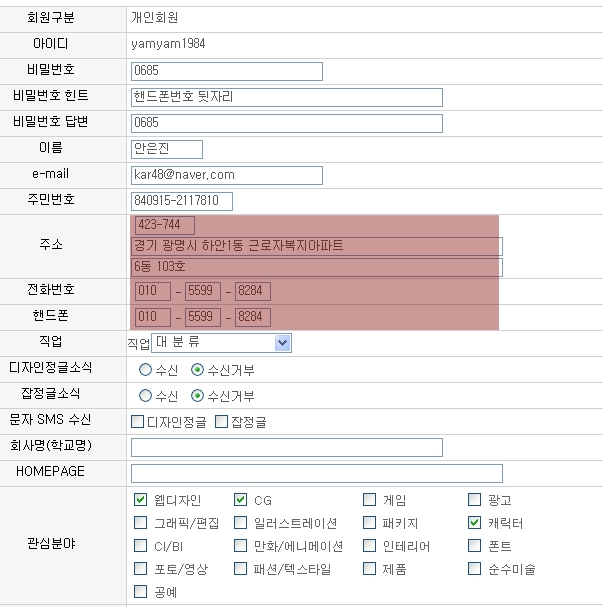Click the 회사명(학교명) input field

click(x=286, y=447)
